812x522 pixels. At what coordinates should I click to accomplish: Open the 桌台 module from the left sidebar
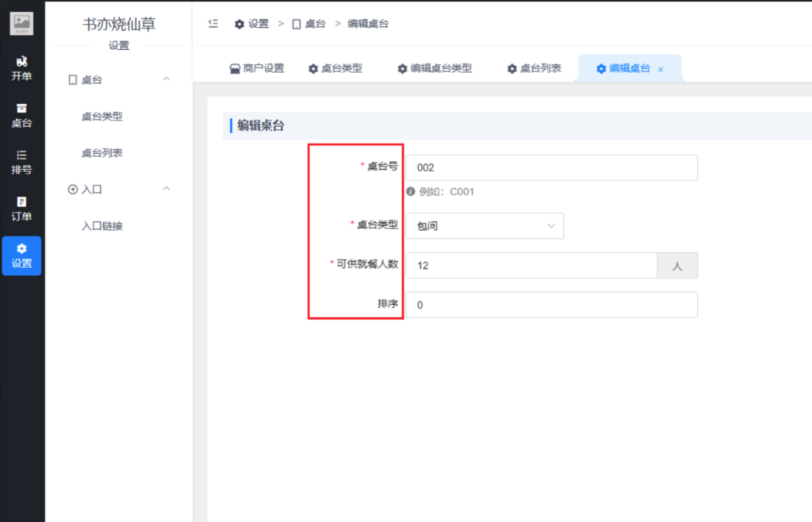point(21,115)
